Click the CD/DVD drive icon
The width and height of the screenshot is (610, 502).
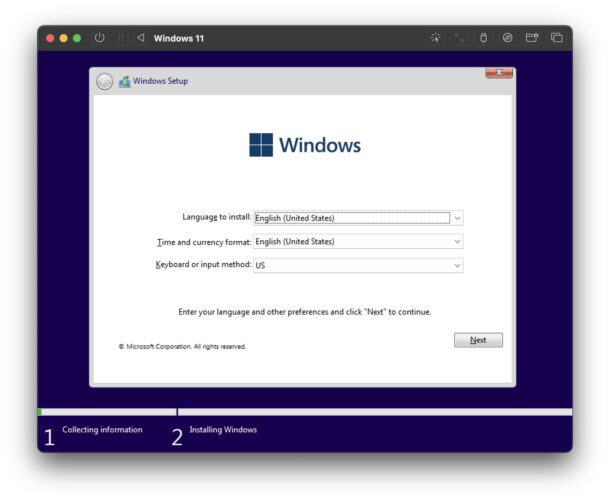pos(508,38)
